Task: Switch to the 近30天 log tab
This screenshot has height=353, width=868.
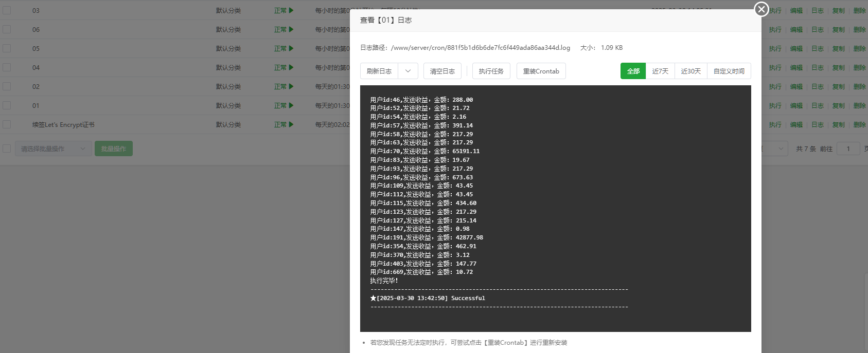Action: [691, 71]
